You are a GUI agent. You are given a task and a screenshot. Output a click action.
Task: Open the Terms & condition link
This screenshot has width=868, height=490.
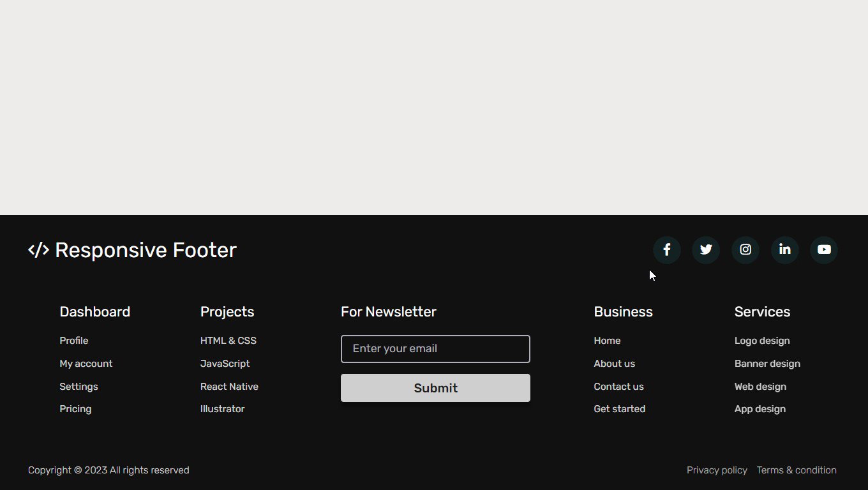coord(797,470)
